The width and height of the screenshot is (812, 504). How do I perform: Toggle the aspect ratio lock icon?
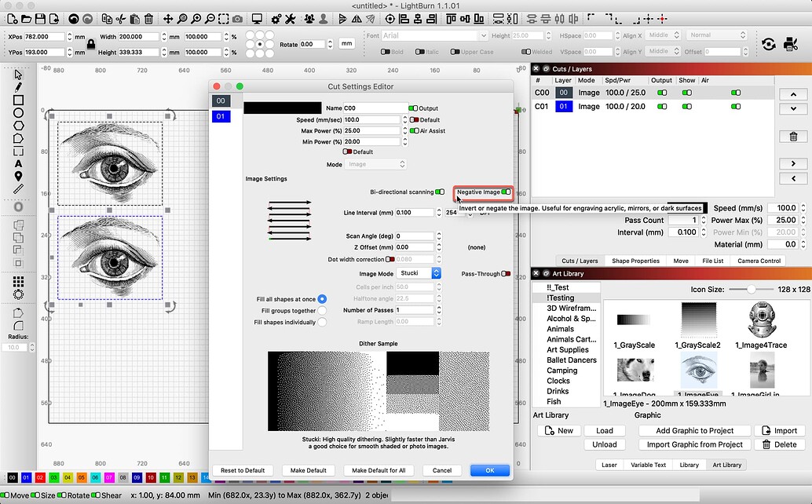tap(91, 44)
